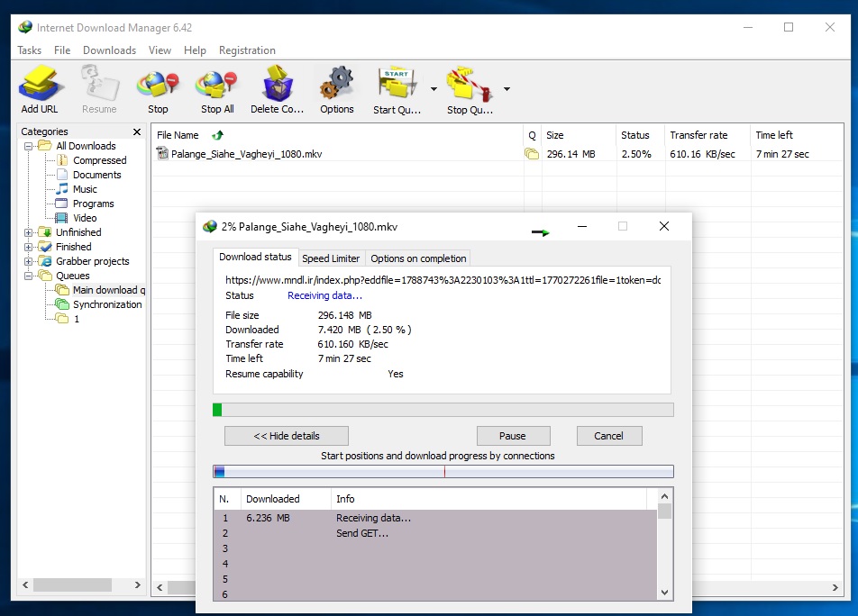Expand the Grabber projects tree node
Image resolution: width=858 pixels, height=616 pixels.
[29, 261]
